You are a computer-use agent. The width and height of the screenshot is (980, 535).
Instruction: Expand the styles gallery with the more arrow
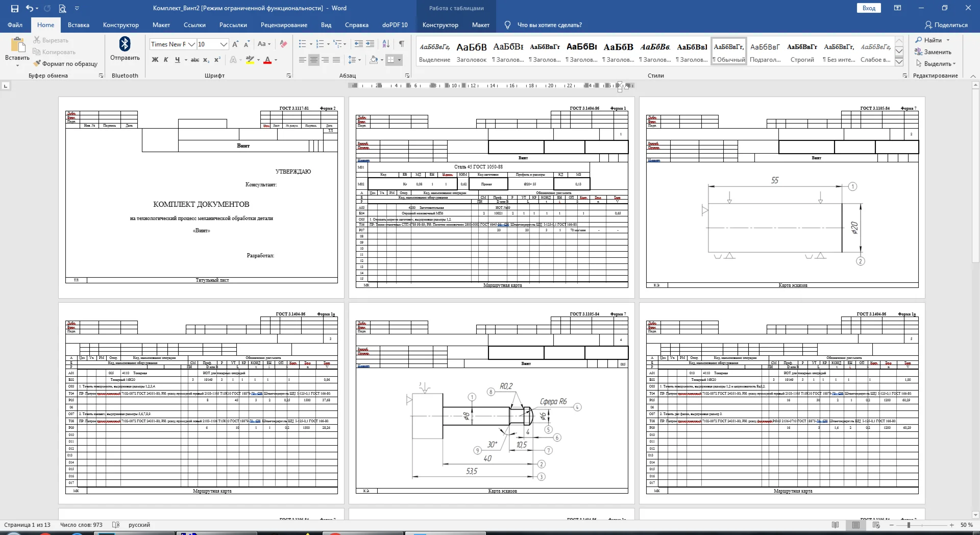(x=899, y=62)
